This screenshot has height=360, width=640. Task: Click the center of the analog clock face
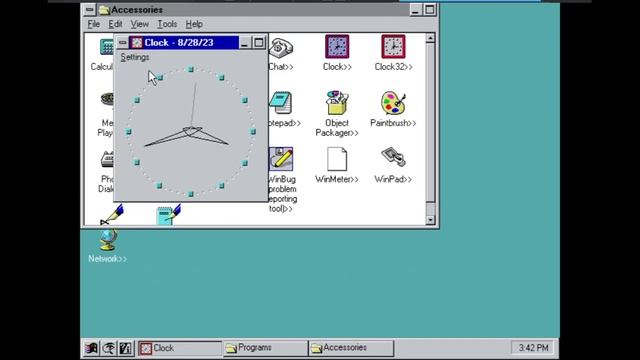coord(191,131)
